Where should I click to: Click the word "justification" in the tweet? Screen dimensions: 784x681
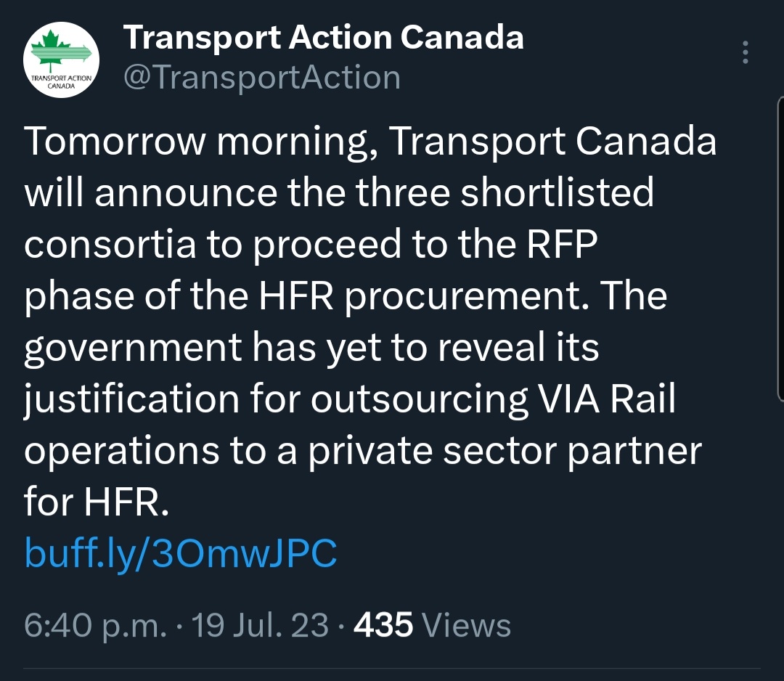pyautogui.click(x=131, y=399)
